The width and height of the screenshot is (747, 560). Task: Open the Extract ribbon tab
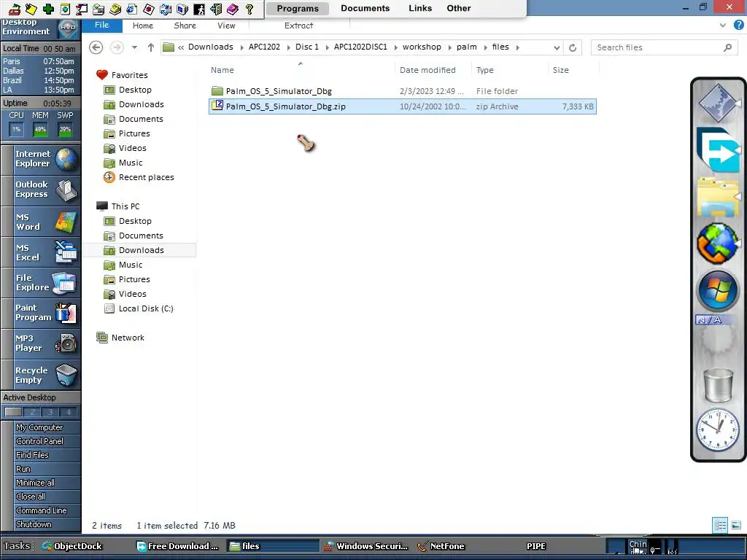point(298,26)
